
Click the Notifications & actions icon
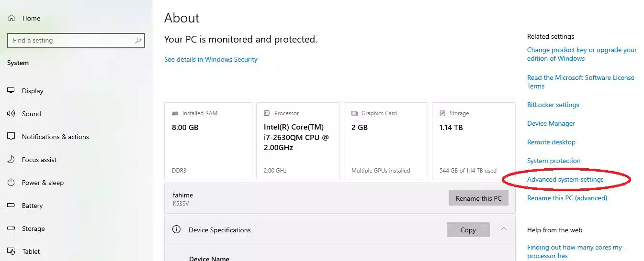pyautogui.click(x=11, y=137)
